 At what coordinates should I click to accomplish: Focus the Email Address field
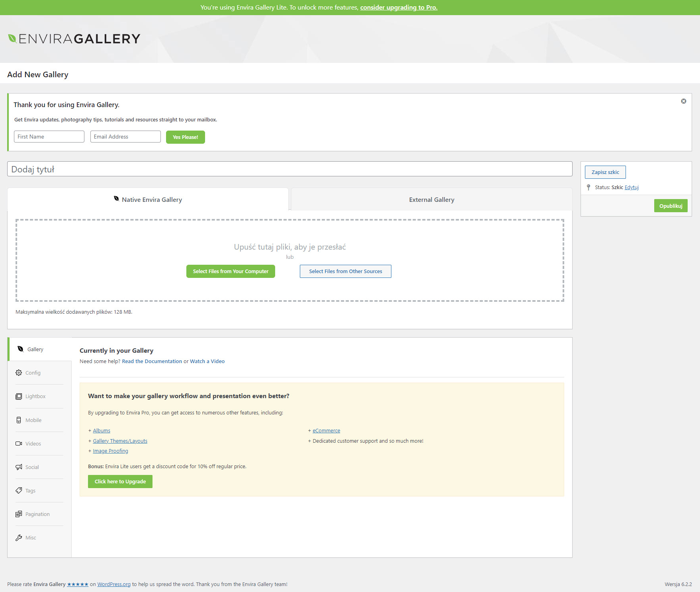(x=125, y=137)
